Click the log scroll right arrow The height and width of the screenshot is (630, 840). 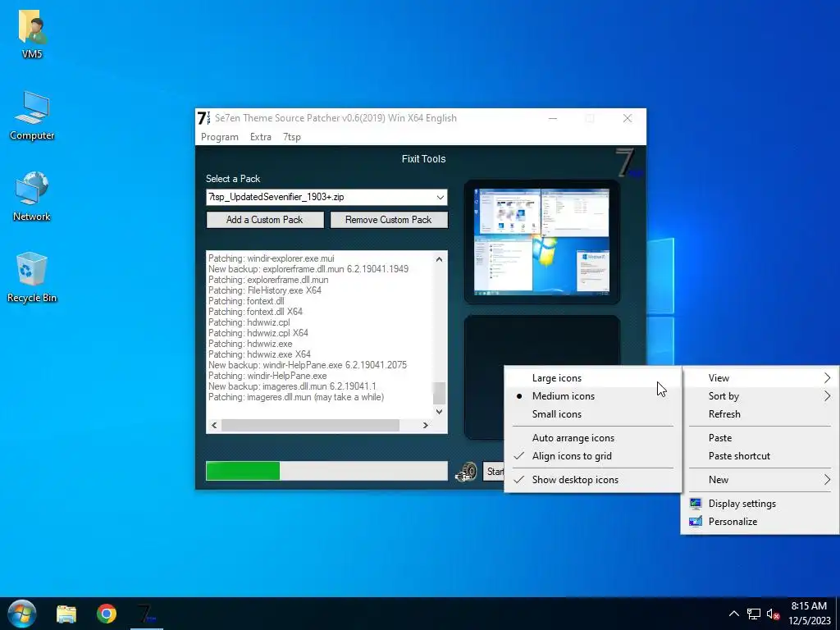pyautogui.click(x=426, y=425)
